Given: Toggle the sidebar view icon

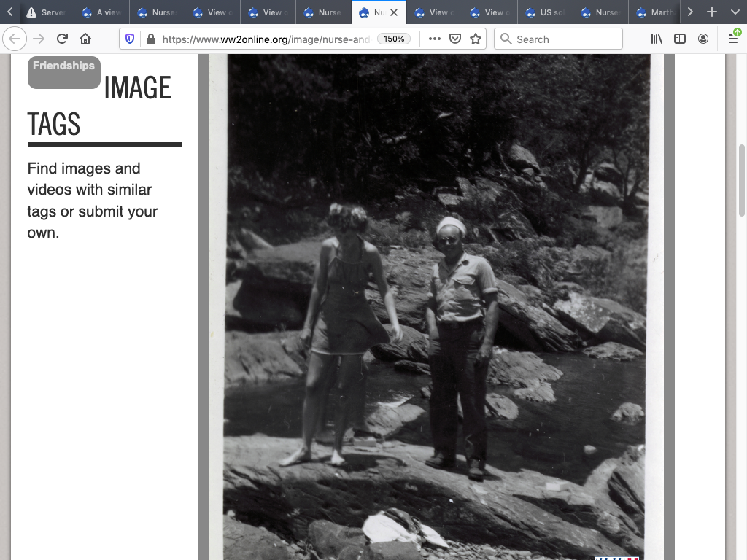Looking at the screenshot, I should [680, 39].
